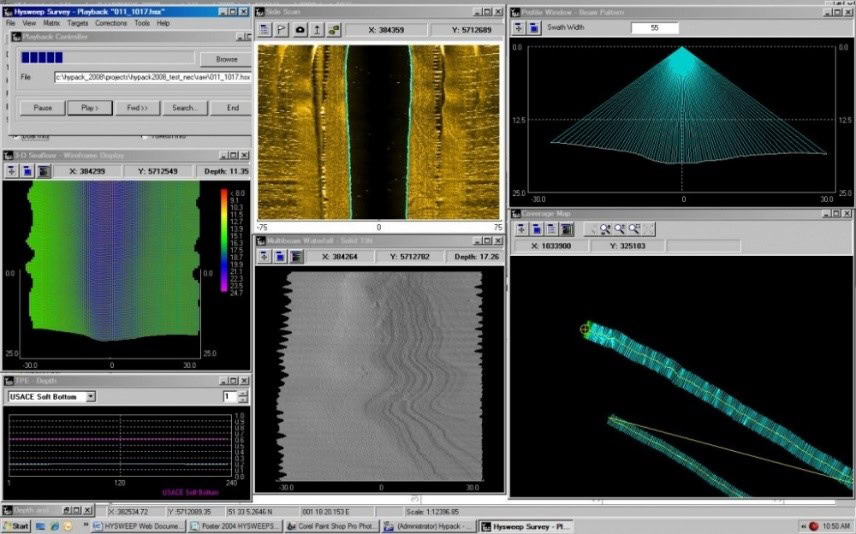Click the first list-view icon in Side Scan toolbar
This screenshot has width=856, height=534.
(264, 29)
